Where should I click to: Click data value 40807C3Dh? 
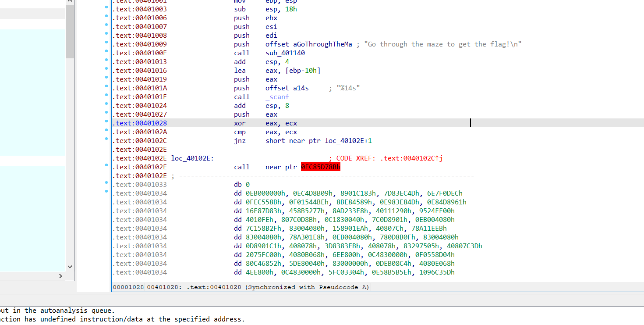pos(464,246)
